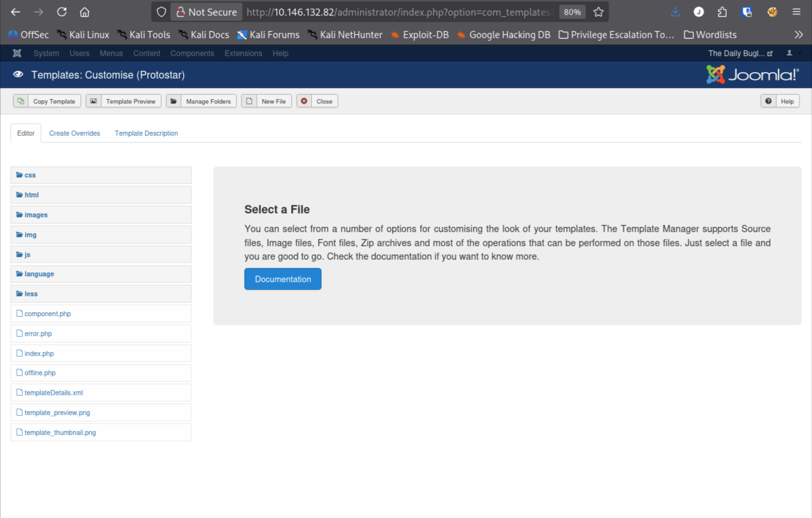Expand the js folder
The width and height of the screenshot is (812, 518).
[101, 254]
